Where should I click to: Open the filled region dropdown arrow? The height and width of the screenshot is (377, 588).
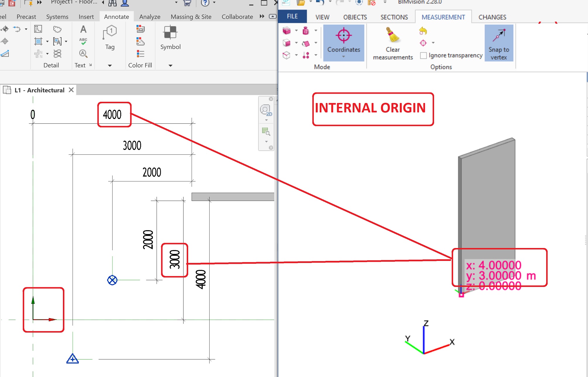pos(47,41)
